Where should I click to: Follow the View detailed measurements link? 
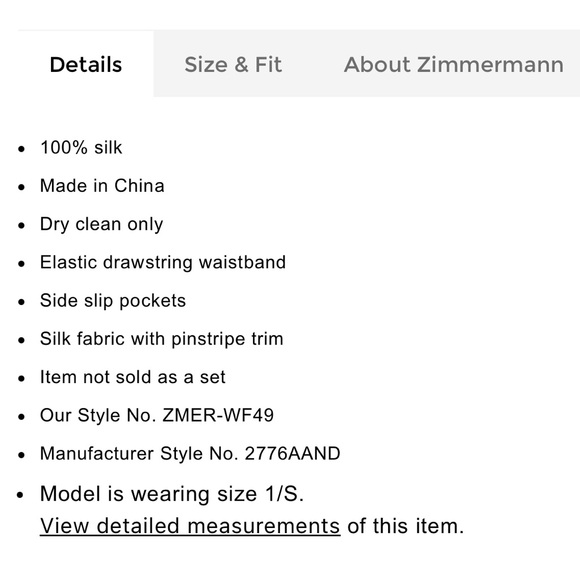(190, 526)
